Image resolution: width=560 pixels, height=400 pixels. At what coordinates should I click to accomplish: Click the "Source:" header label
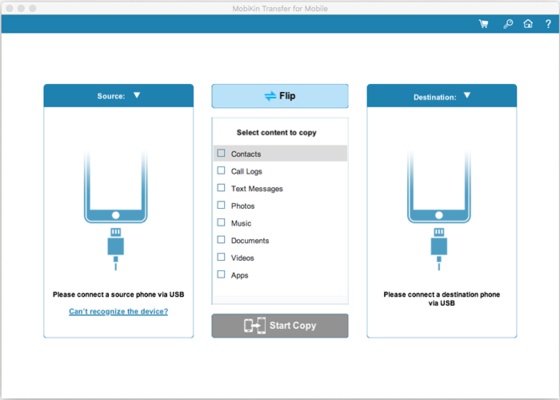point(111,96)
